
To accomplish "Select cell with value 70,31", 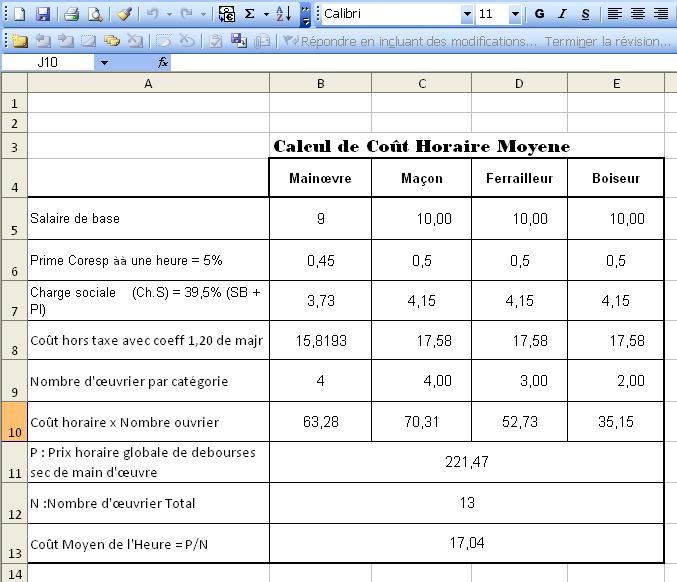I will [x=422, y=421].
